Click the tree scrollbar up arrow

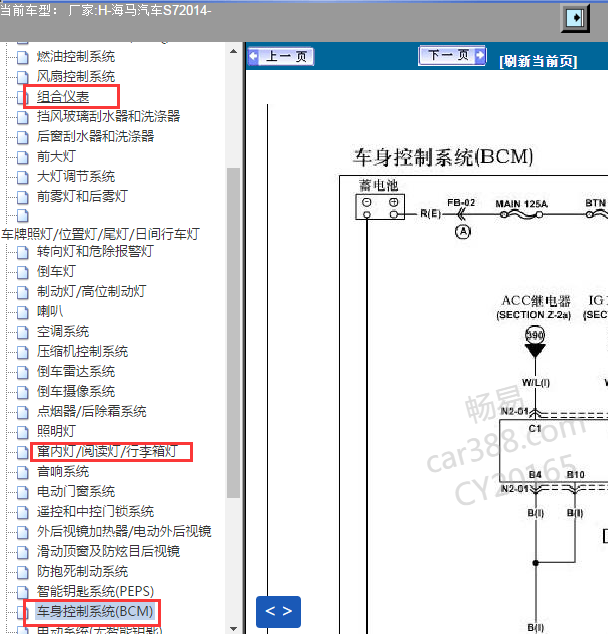click(233, 51)
